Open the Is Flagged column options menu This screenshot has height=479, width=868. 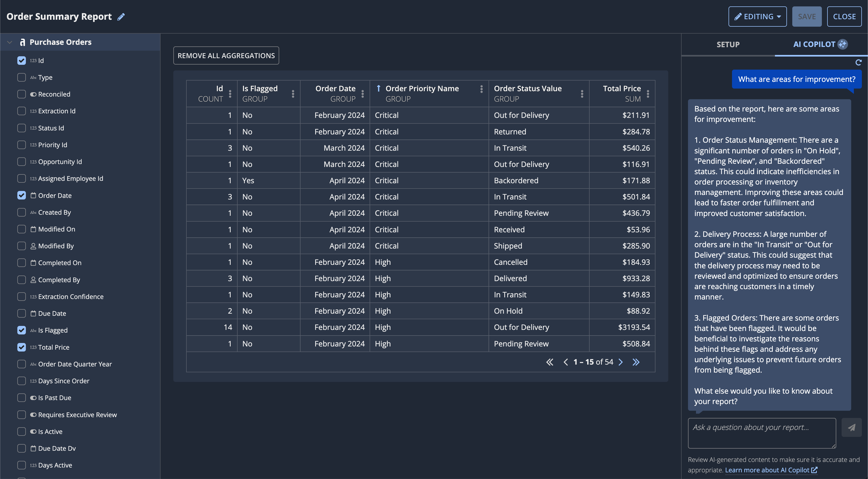pos(293,94)
